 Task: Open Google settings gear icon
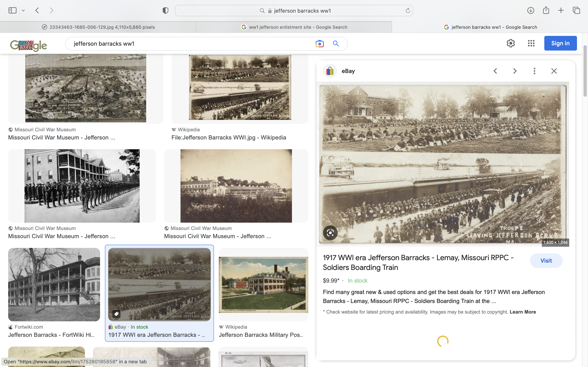click(511, 43)
